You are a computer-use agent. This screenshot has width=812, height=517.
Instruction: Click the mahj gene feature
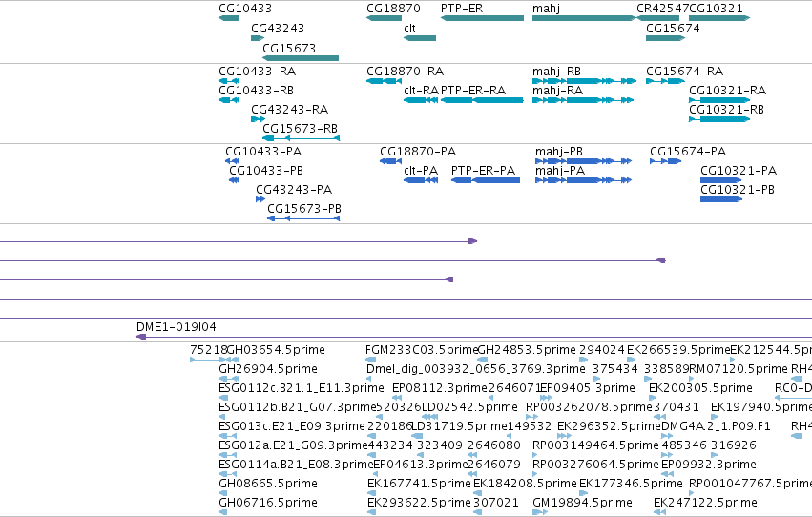pos(584,18)
